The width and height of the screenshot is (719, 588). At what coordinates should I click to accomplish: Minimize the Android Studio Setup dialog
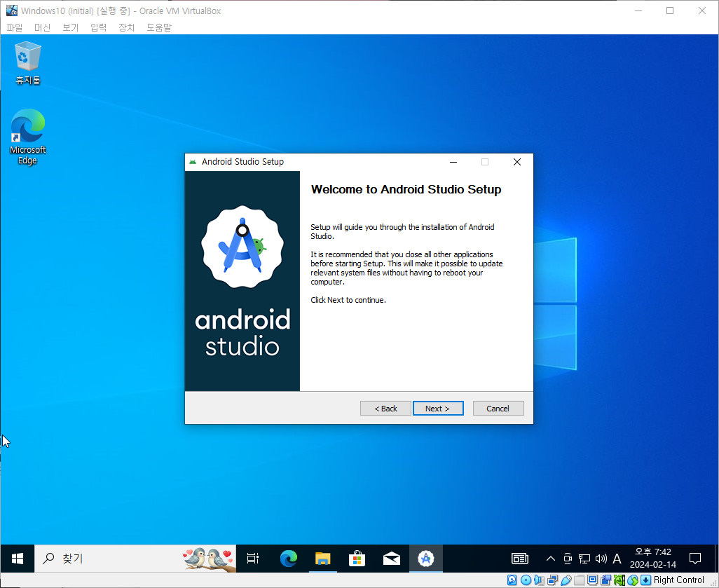pos(453,162)
